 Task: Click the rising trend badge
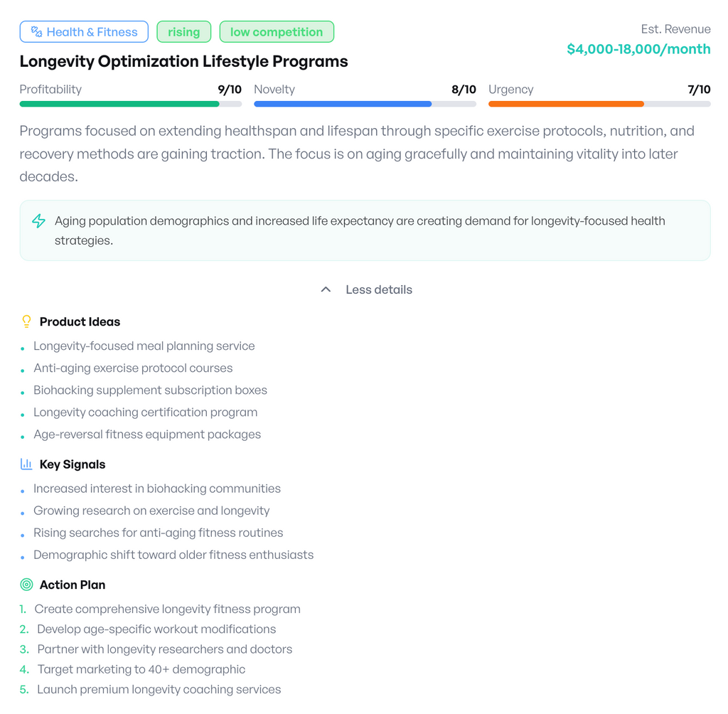coord(184,31)
